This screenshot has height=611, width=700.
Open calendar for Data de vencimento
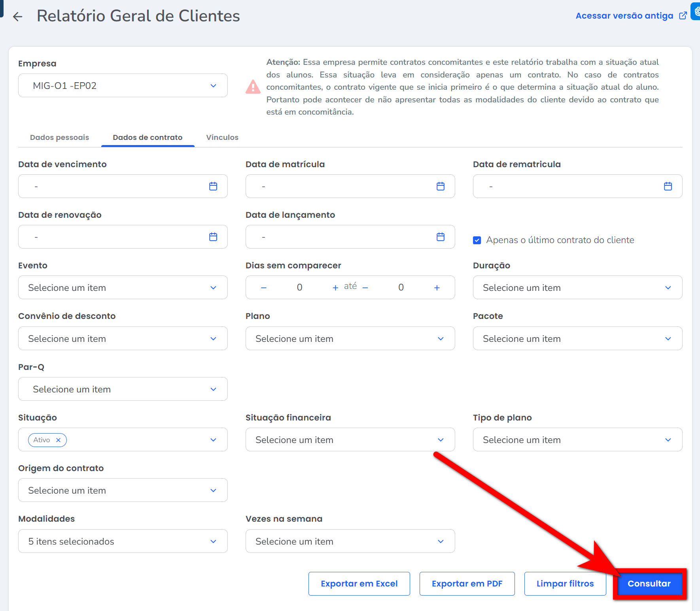[213, 186]
